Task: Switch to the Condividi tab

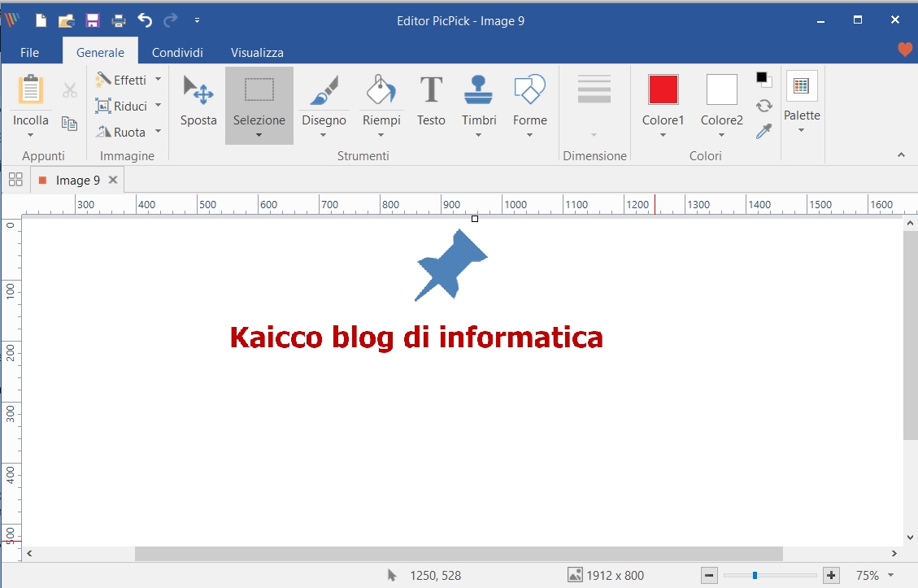Action: 177,53
